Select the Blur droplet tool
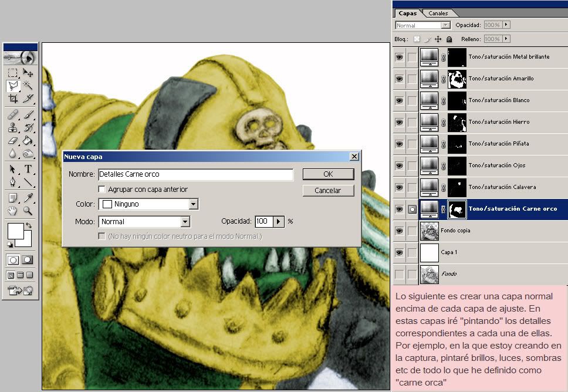Screen dimensions: 568x392 coord(13,154)
